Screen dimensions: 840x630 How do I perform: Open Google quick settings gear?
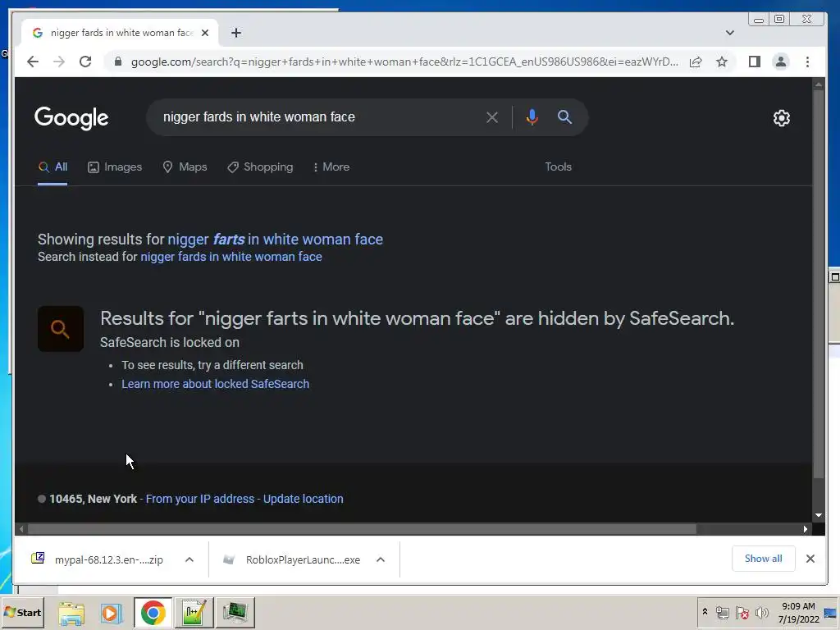pyautogui.click(x=782, y=118)
